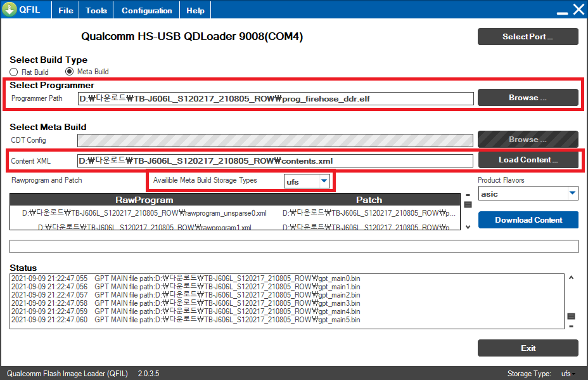Image resolution: width=588 pixels, height=380 pixels.
Task: Click the list icon beside Status log
Action: (x=571, y=316)
